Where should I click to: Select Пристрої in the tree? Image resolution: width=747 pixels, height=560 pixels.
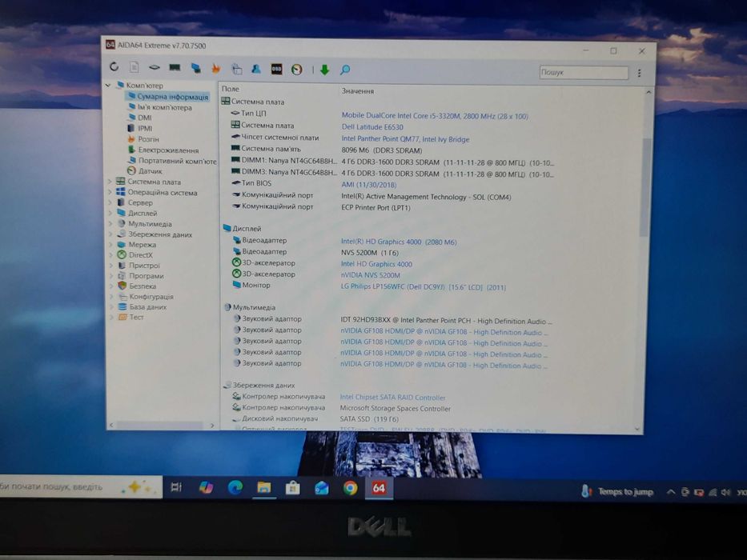[x=139, y=266]
